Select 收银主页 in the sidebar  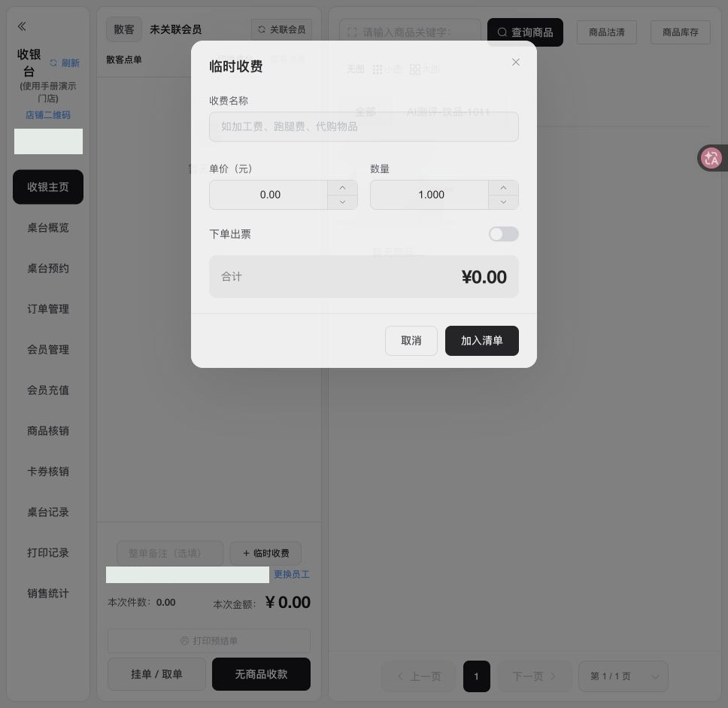(48, 187)
